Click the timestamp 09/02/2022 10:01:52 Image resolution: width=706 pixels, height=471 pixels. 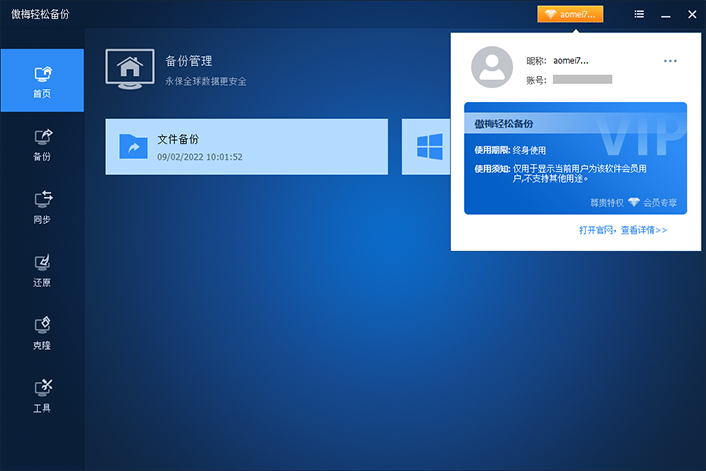199,157
